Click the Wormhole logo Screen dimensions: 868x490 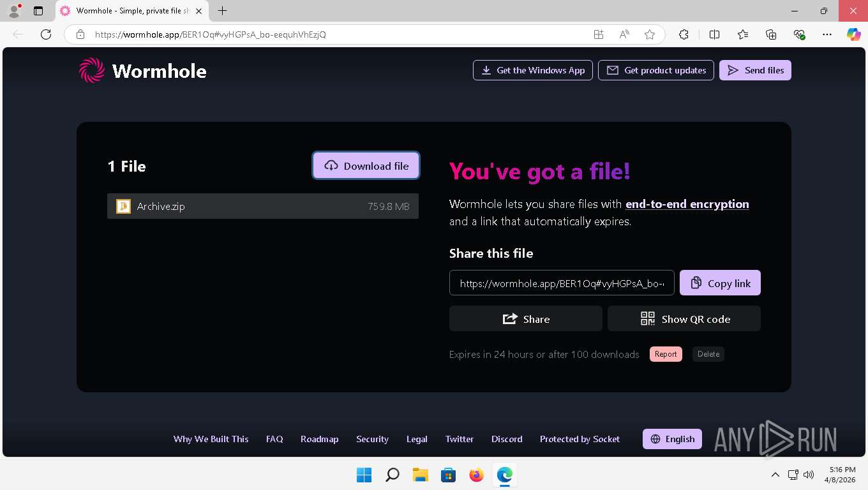(x=142, y=70)
